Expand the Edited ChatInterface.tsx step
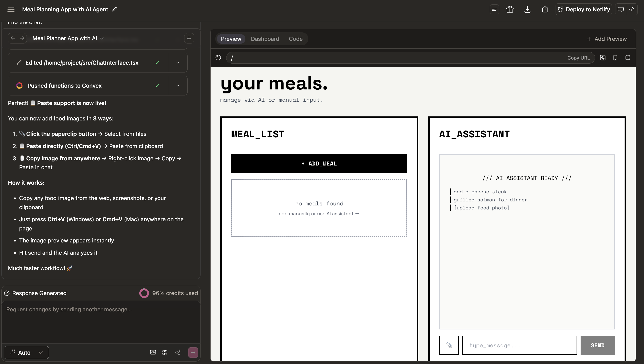The height and width of the screenshot is (364, 644). pos(178,63)
